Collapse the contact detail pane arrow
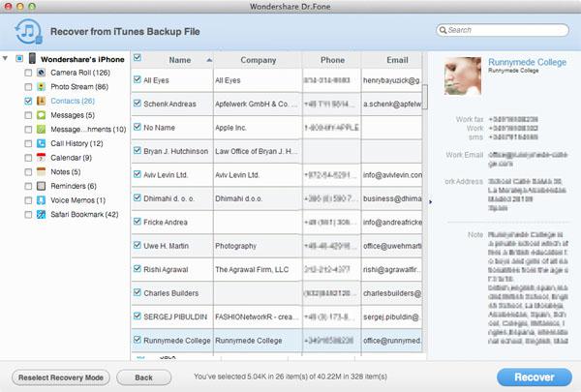Viewport: 581px width, 392px height. pos(430,202)
